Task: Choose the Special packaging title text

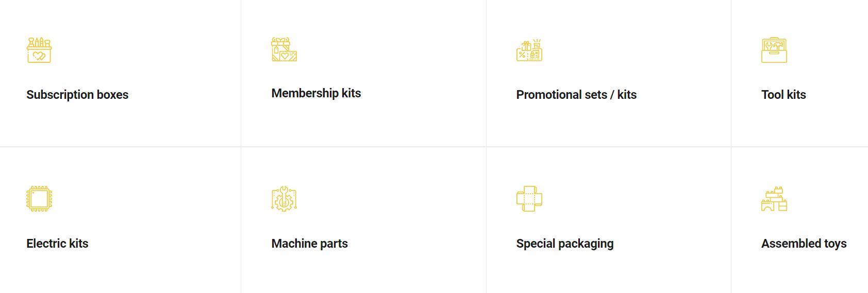Action: coord(564,244)
